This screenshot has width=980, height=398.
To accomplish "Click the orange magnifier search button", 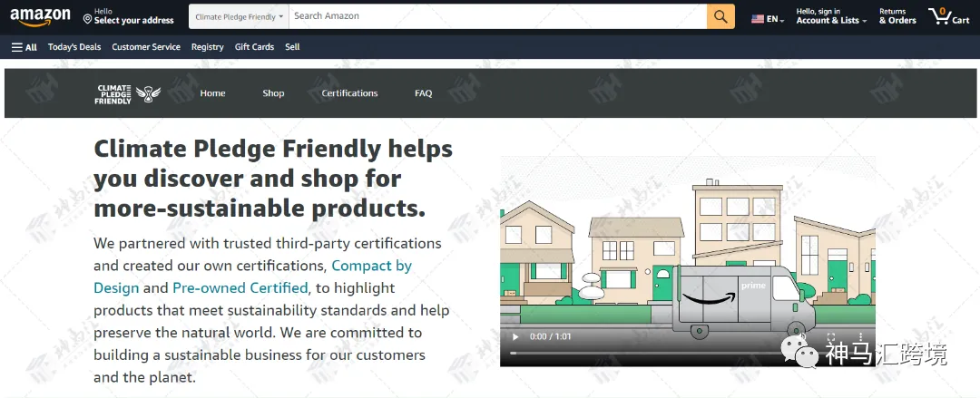I will pos(720,17).
